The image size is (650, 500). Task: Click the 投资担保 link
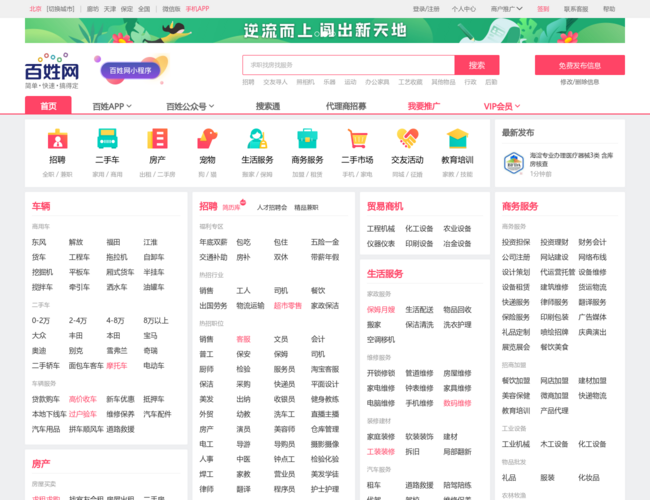[x=516, y=242]
